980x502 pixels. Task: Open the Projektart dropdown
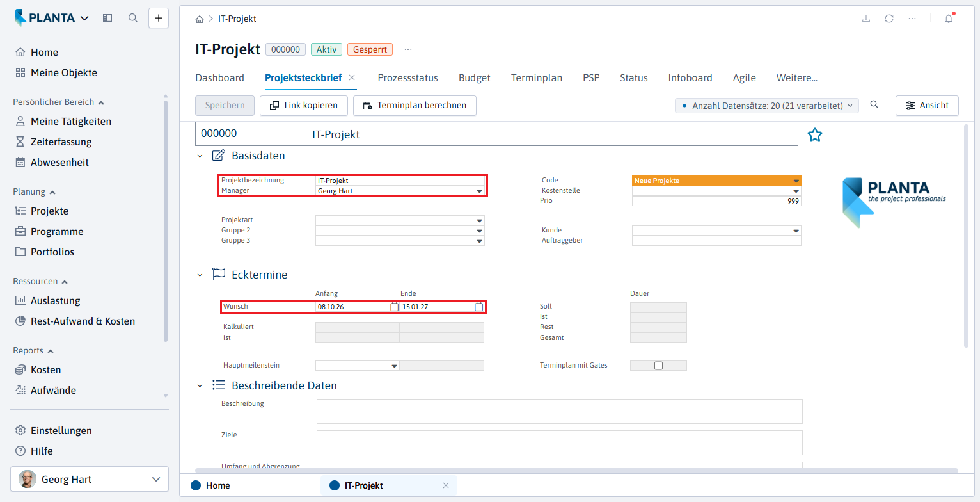tap(479, 221)
